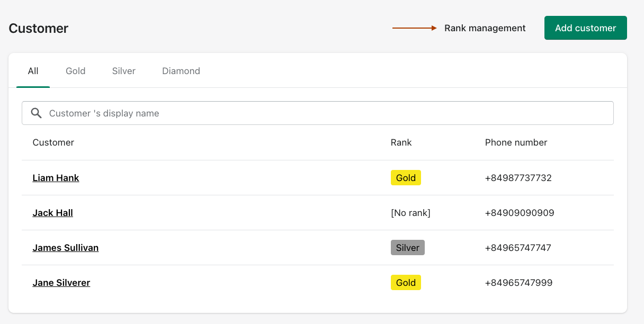Switch to the Silver tab
Screen dimensions: 644x324
coord(124,71)
